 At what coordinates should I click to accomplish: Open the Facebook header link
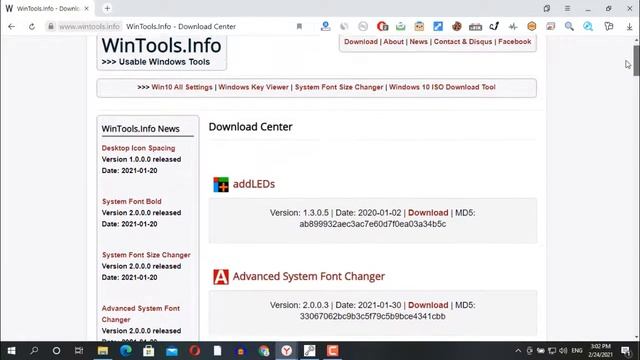[x=515, y=42]
